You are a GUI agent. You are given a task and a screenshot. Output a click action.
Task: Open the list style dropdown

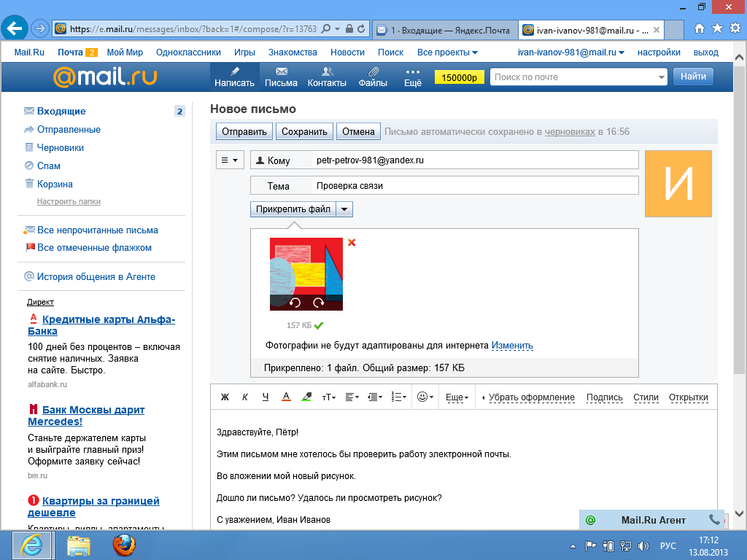pos(398,397)
